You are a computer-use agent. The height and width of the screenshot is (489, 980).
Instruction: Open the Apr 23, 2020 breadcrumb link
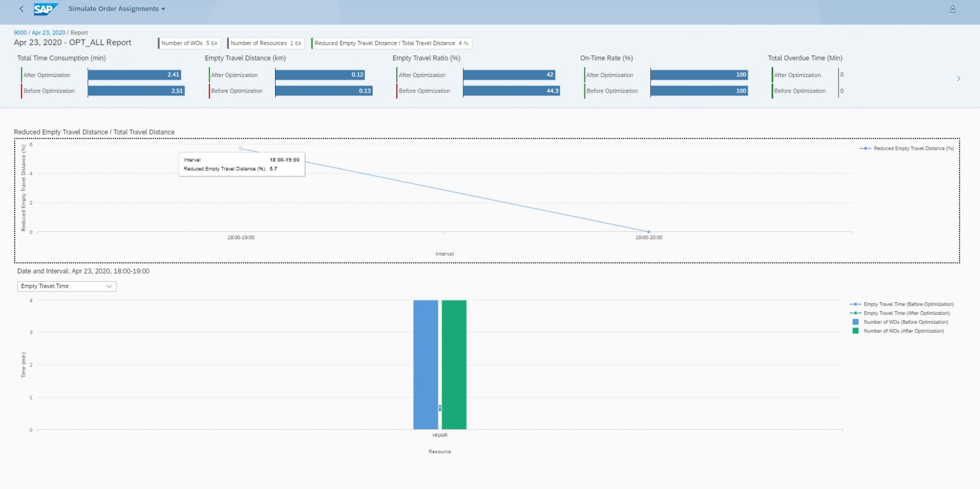click(x=48, y=32)
